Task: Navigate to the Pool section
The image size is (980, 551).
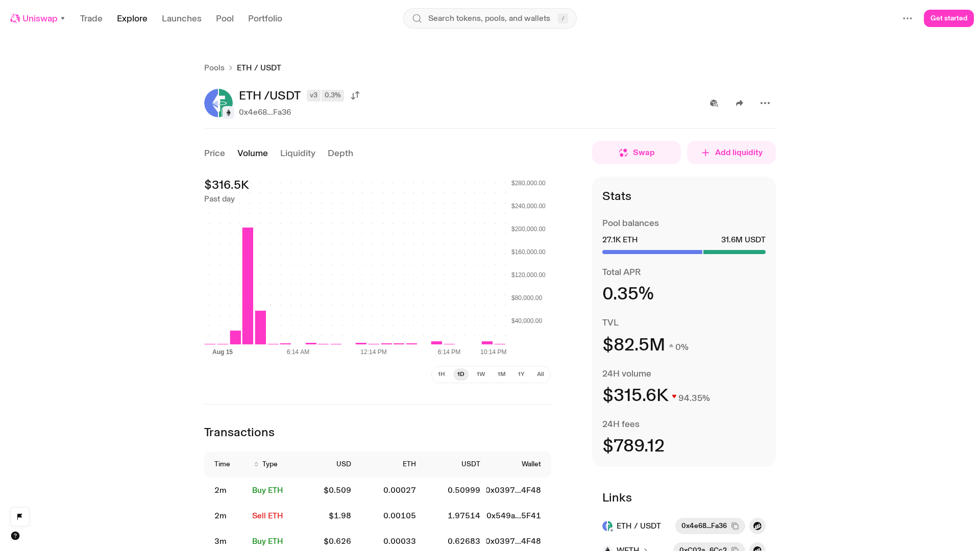Action: coord(225,18)
